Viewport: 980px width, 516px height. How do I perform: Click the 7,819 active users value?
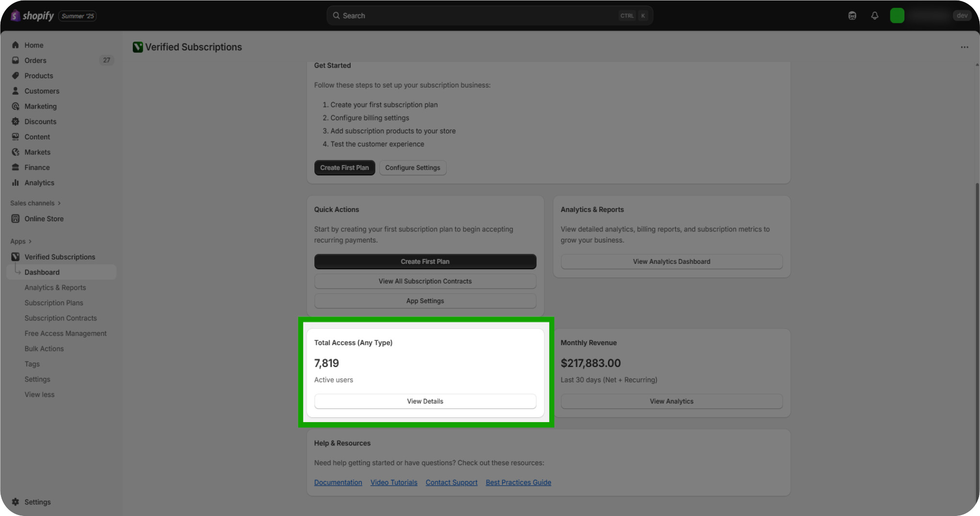pos(327,363)
